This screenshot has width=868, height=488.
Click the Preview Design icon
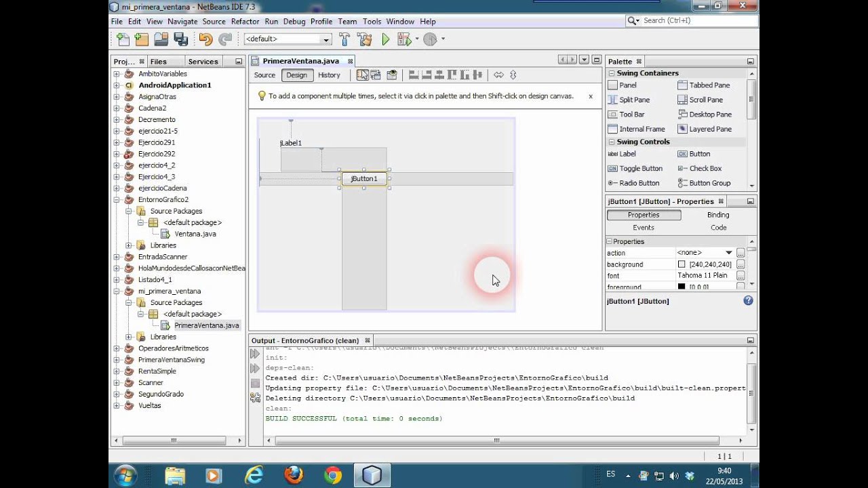[x=391, y=75]
